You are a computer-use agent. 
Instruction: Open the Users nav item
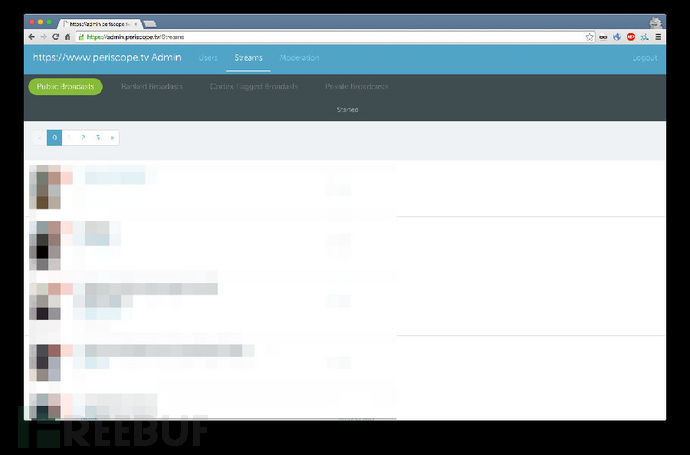point(208,58)
